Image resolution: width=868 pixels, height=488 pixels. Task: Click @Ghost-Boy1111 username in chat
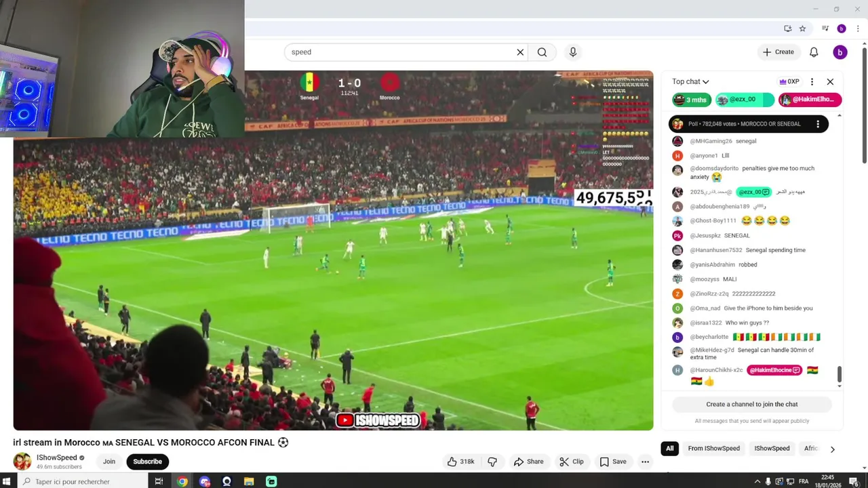(713, 221)
